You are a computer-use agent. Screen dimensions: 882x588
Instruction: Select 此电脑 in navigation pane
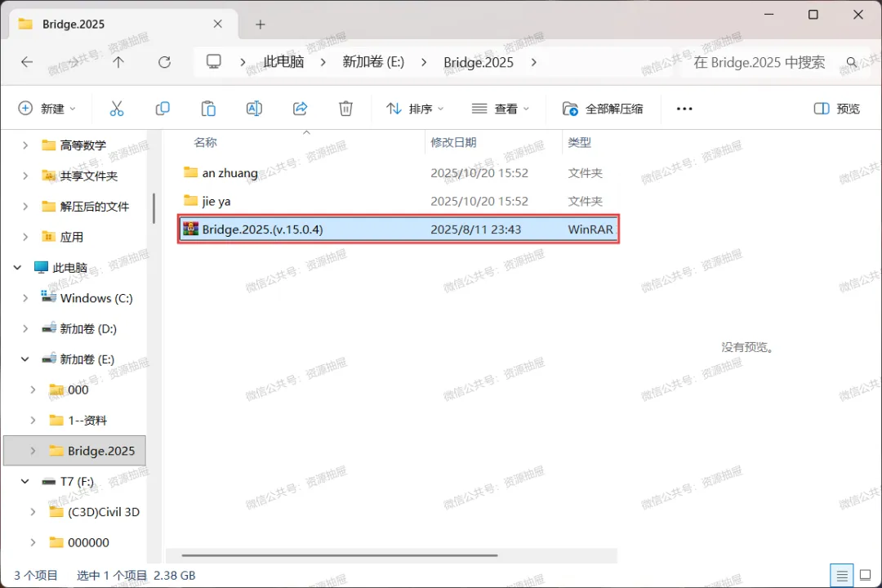click(x=69, y=267)
